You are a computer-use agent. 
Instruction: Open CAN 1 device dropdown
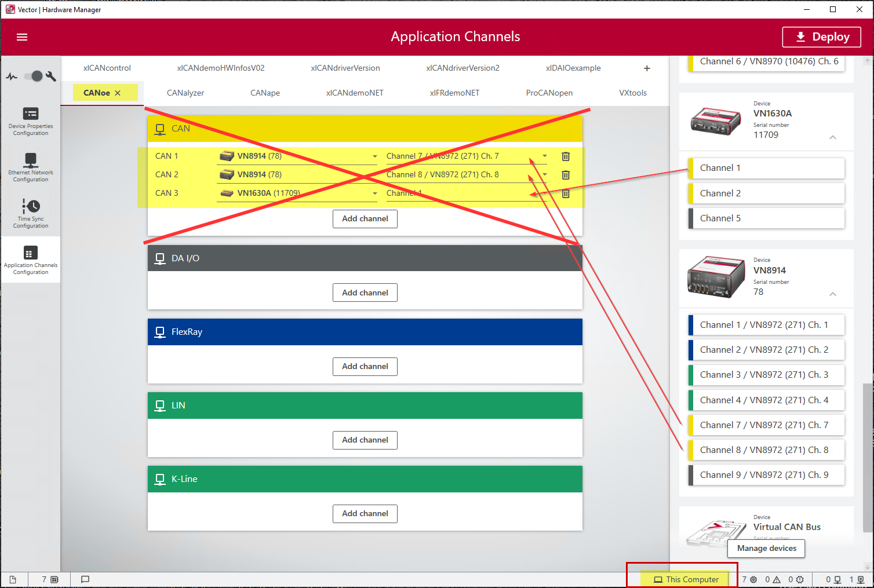coord(374,156)
